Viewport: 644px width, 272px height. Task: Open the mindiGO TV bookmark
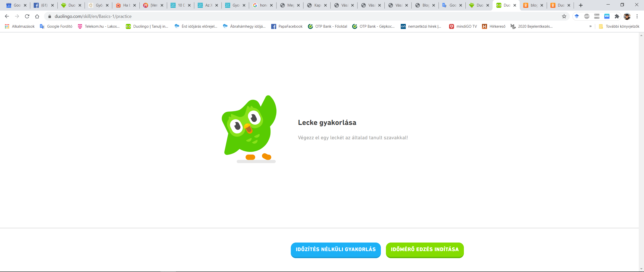[x=463, y=26]
